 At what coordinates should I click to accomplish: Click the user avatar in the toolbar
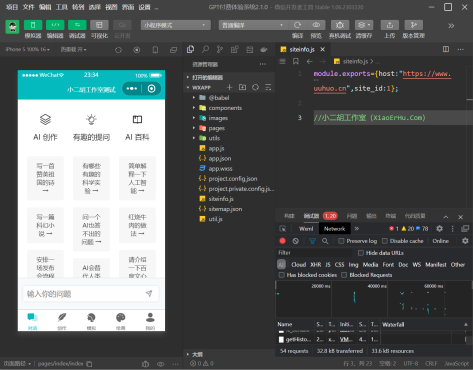pyautogui.click(x=12, y=27)
